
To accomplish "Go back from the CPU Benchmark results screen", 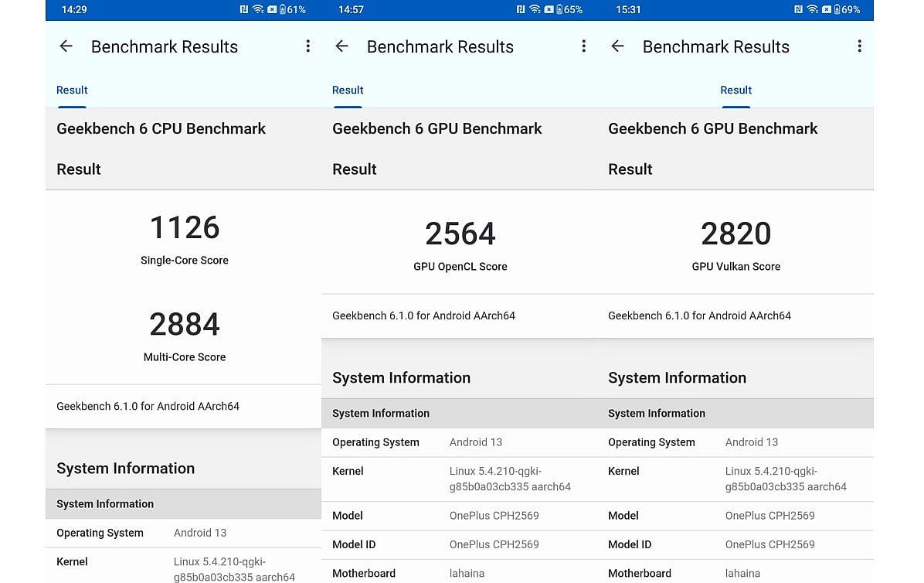I will 66,46.
